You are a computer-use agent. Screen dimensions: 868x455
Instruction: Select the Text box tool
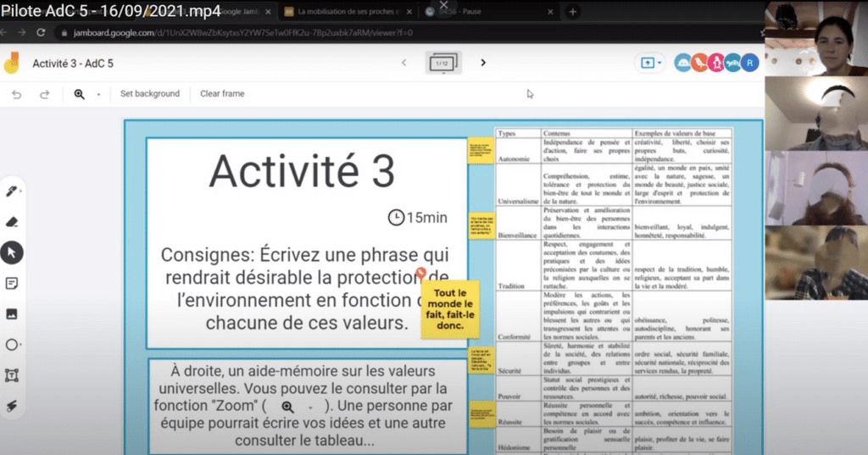(12, 375)
